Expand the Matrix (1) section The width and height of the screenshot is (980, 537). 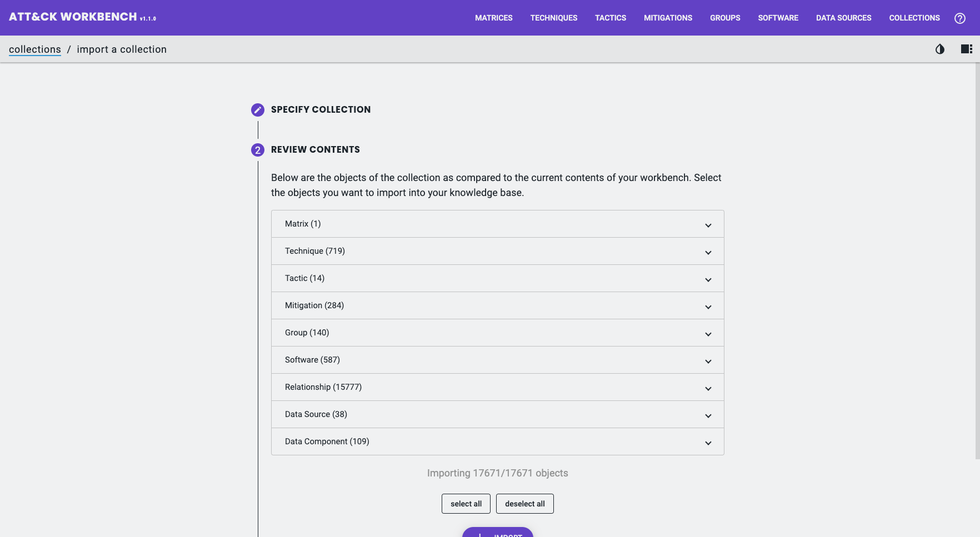click(497, 224)
